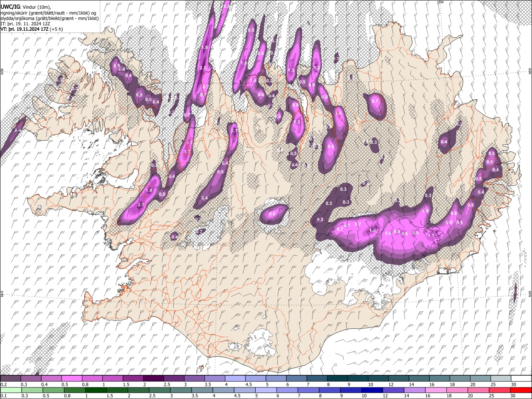
Task: Choose the darkest green rain swatch at 1
Action: point(96,390)
